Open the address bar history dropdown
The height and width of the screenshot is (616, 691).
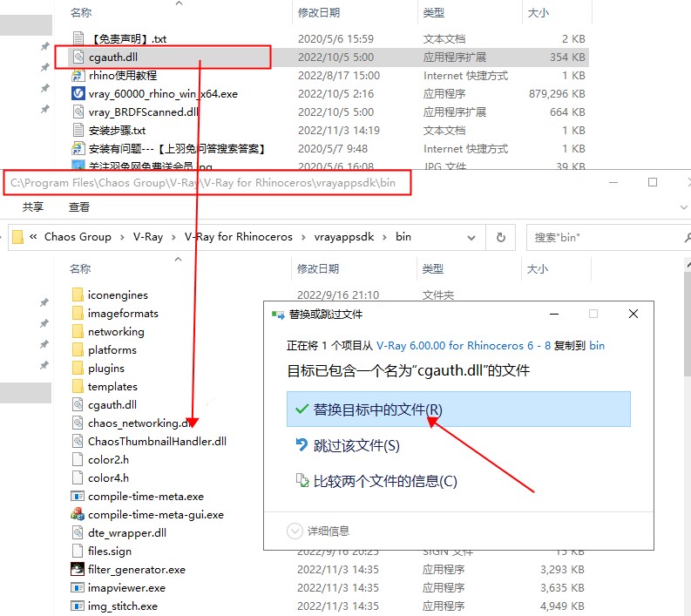pos(471,238)
